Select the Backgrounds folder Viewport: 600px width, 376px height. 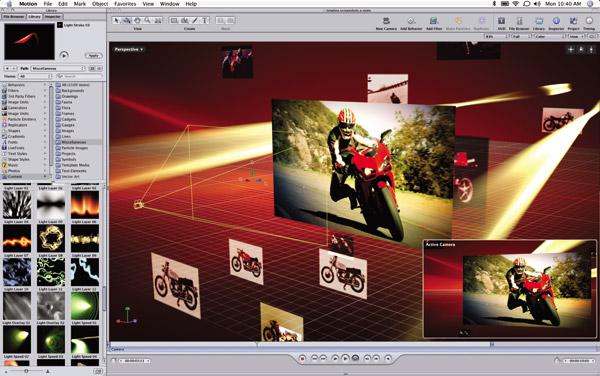pyautogui.click(x=73, y=91)
